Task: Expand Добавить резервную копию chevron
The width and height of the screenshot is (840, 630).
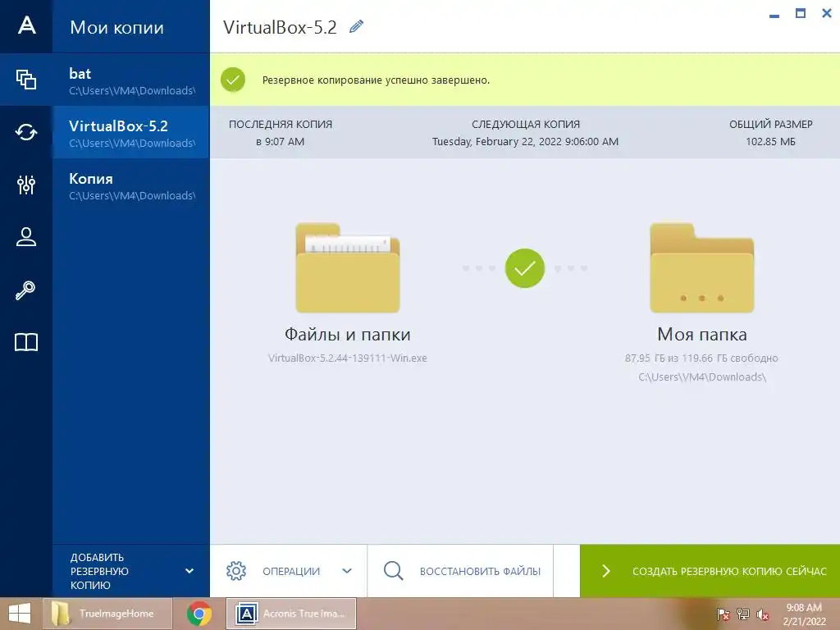Action: [189, 571]
